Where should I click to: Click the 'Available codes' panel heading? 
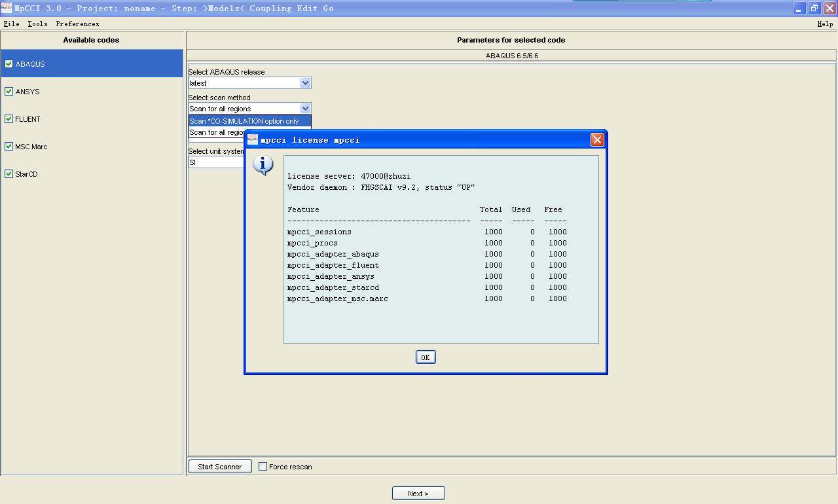[91, 40]
